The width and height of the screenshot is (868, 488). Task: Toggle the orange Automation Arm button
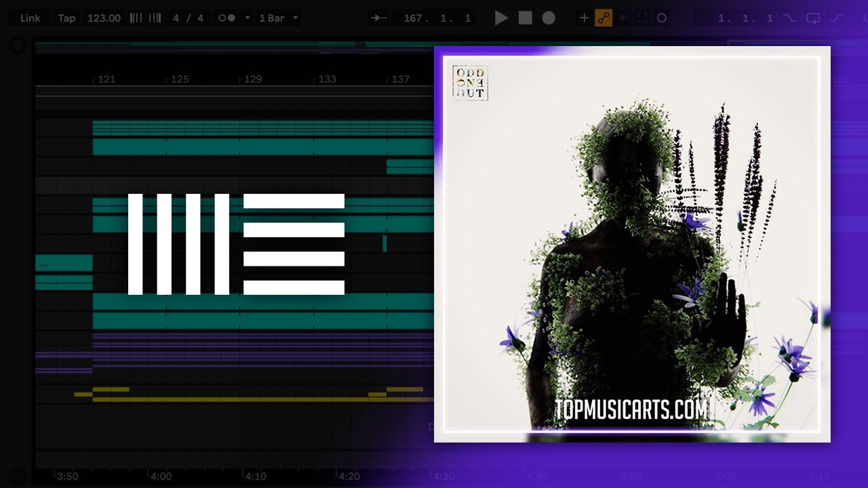(604, 18)
